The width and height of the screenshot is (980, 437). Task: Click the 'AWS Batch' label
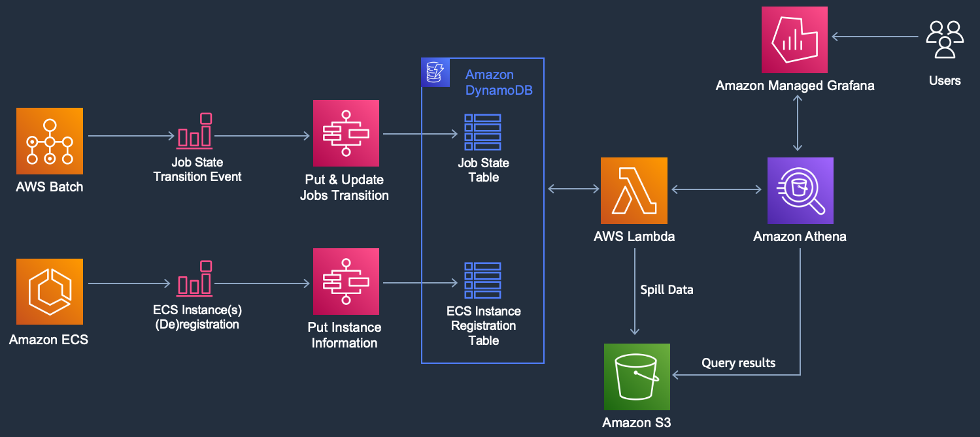pos(50,187)
